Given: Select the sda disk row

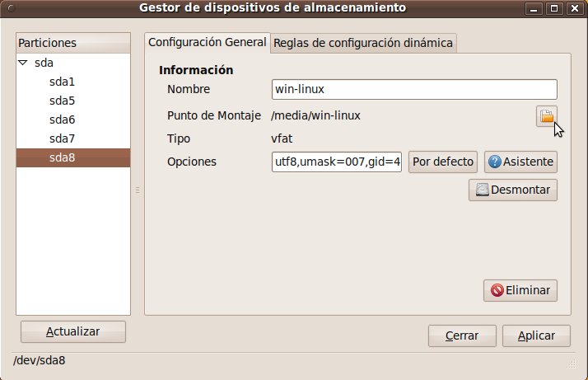Looking at the screenshot, I should point(73,63).
